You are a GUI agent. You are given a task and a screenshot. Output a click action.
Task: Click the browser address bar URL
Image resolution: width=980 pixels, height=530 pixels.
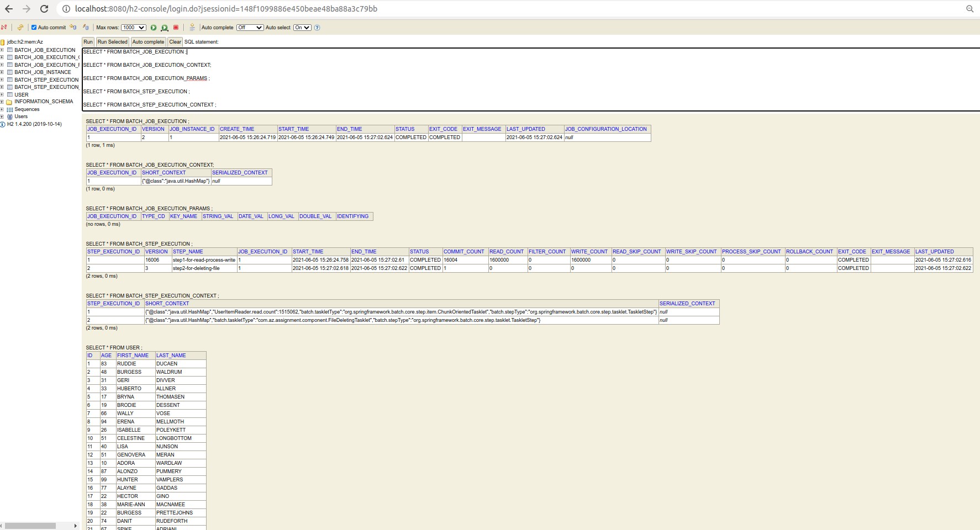click(226, 9)
